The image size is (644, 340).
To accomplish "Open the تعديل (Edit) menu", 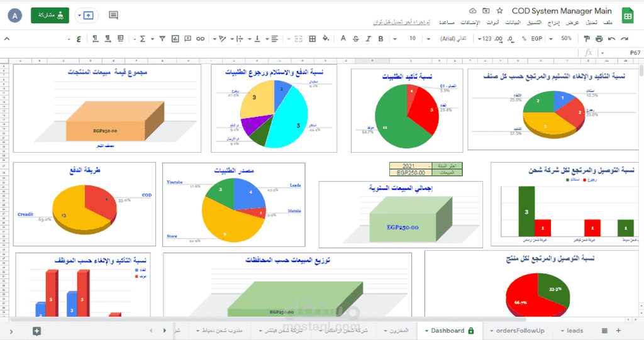I will point(591,22).
